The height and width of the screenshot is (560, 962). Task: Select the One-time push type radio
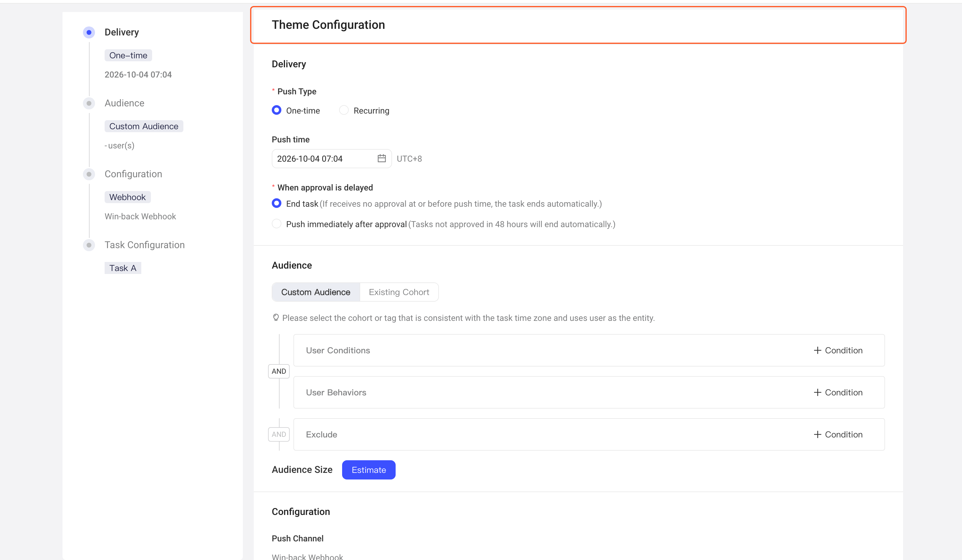click(276, 110)
